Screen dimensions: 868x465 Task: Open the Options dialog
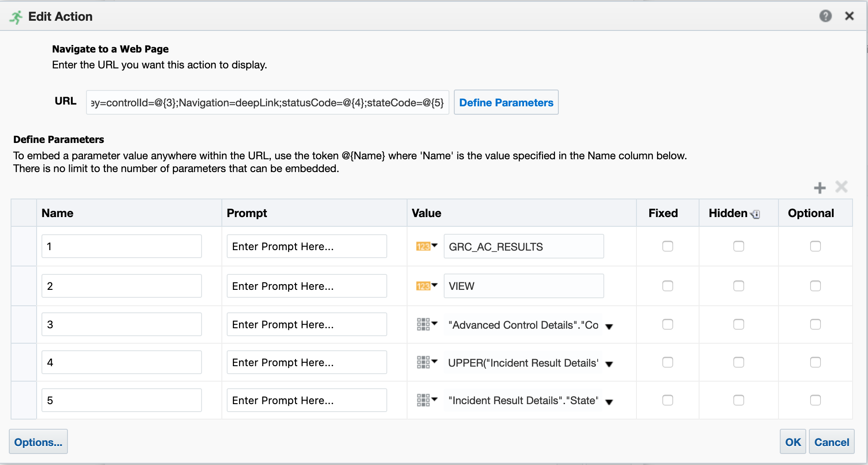pos(38,442)
